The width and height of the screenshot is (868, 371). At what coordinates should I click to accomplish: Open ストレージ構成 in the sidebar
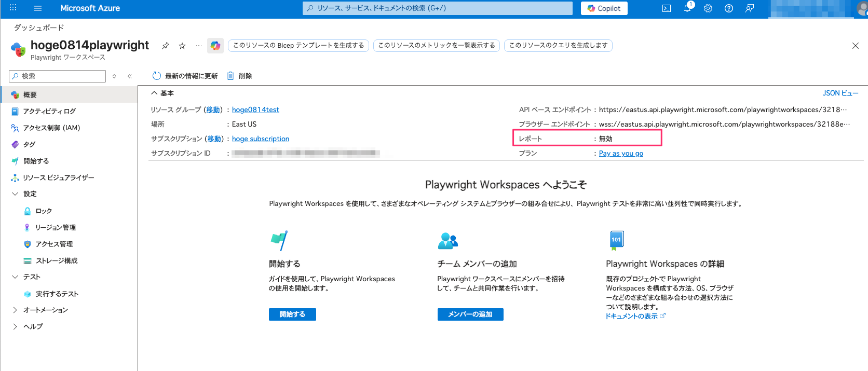pyautogui.click(x=56, y=260)
